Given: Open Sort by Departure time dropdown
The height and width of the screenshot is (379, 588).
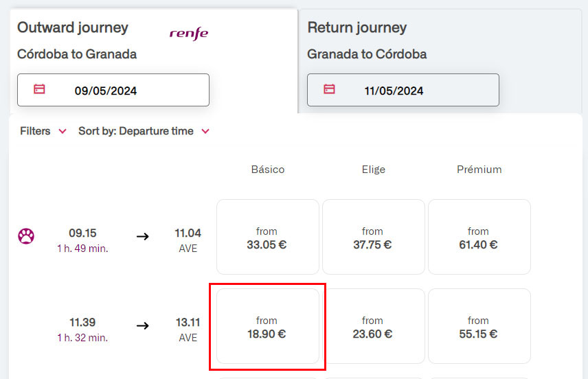Looking at the screenshot, I should 144,131.
